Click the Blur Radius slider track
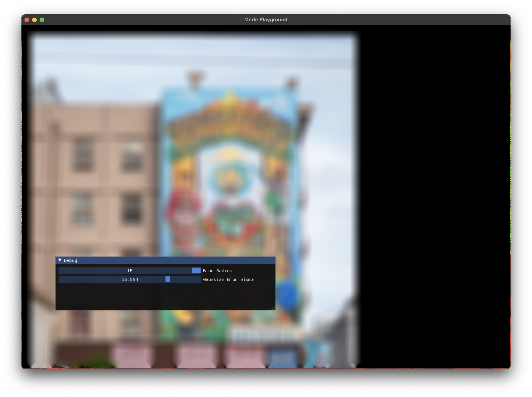The height and width of the screenshot is (397, 532). point(130,270)
